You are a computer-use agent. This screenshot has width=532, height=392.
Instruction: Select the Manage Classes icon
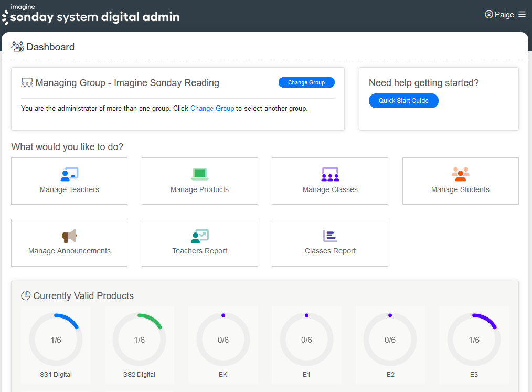pyautogui.click(x=330, y=174)
